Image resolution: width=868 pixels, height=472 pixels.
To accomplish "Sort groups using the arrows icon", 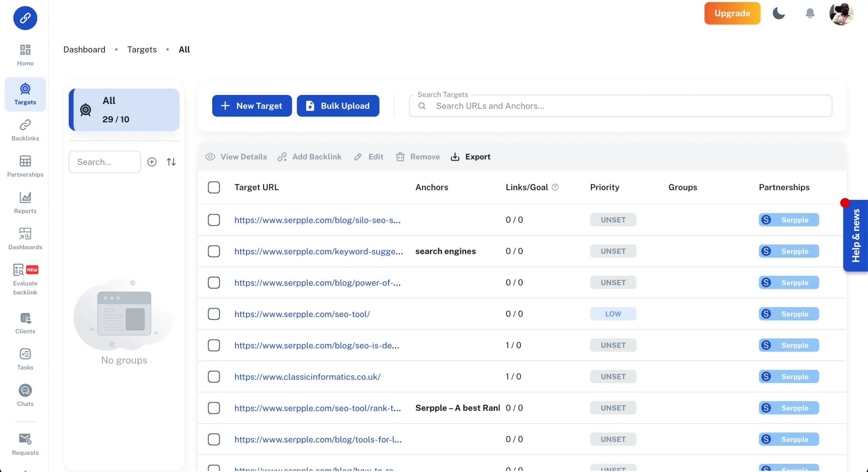I will [171, 162].
